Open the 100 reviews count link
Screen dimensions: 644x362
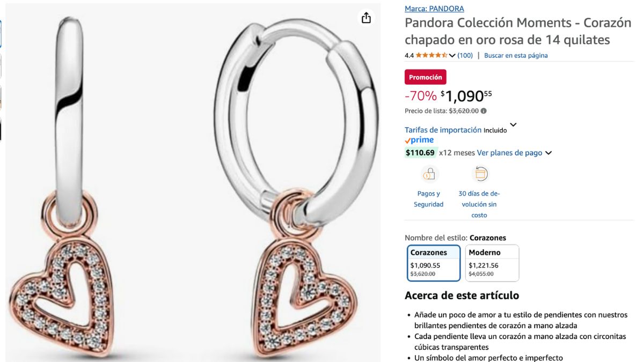pos(465,55)
